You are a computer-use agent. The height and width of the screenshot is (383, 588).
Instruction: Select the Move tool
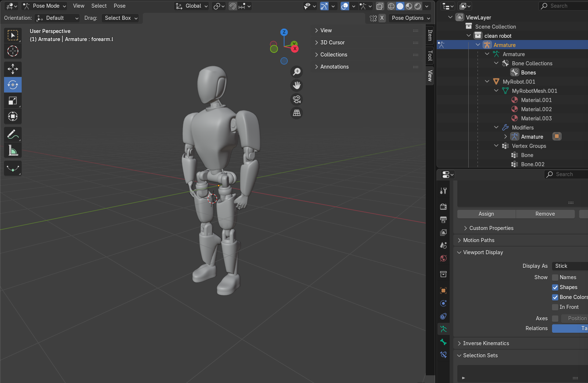click(x=13, y=69)
